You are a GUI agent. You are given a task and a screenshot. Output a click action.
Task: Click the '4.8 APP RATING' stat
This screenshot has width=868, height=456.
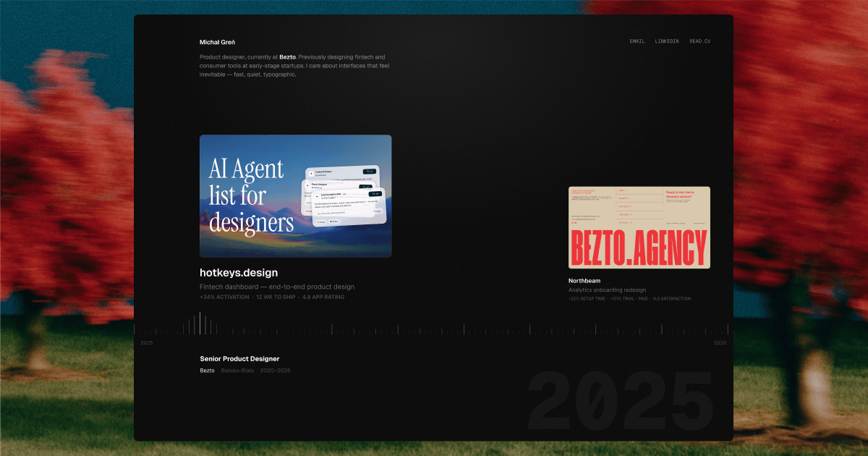(x=323, y=297)
